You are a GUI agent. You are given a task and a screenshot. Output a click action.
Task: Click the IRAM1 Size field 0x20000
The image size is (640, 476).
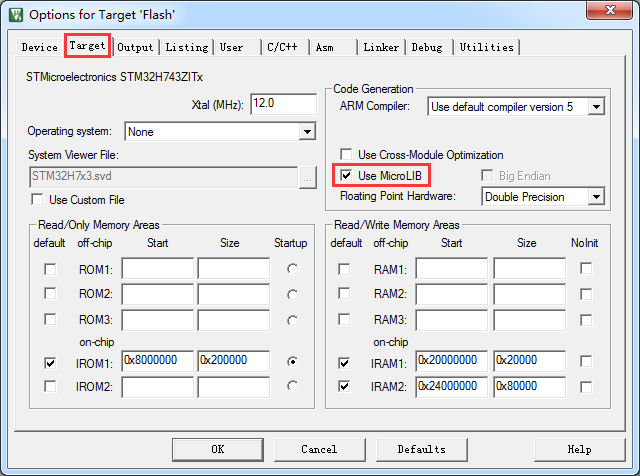[530, 360]
